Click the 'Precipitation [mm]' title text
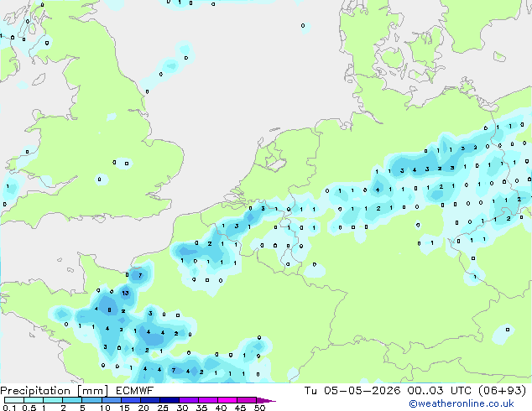 (54, 391)
